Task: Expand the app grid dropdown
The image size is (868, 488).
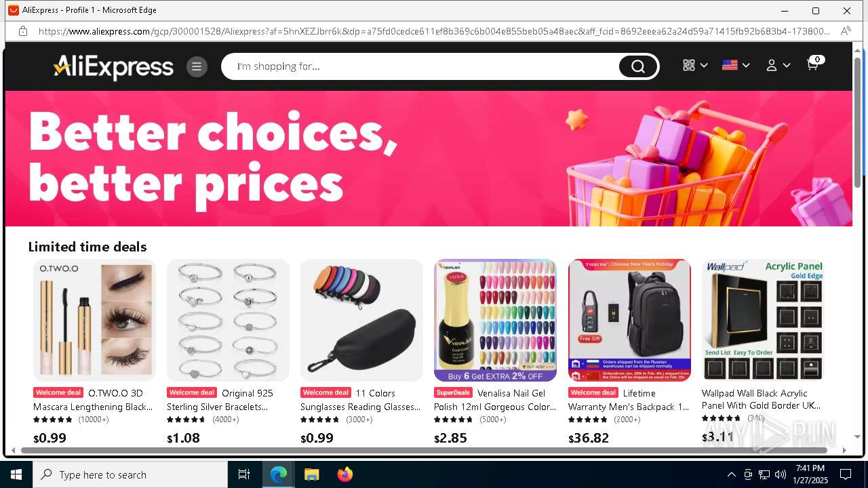Action: click(695, 66)
